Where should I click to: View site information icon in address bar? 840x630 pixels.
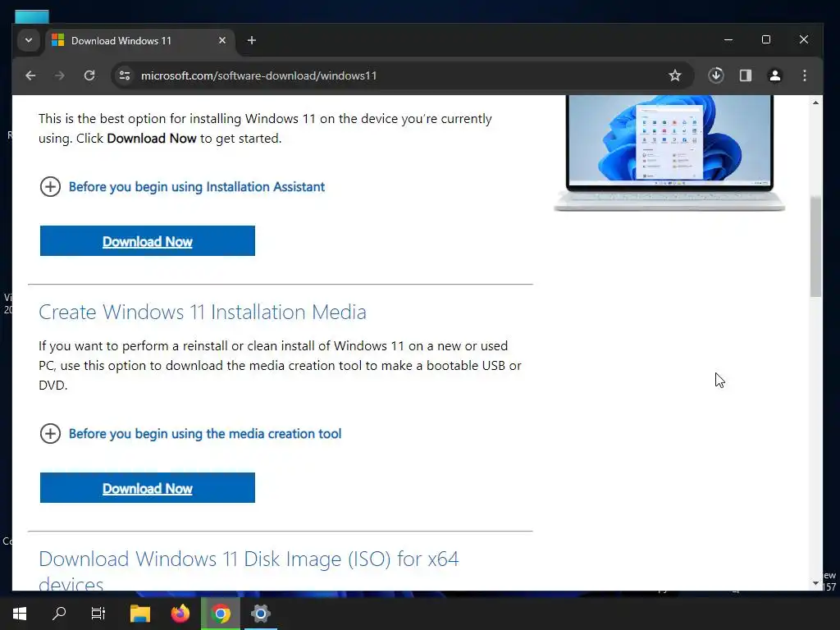click(125, 75)
